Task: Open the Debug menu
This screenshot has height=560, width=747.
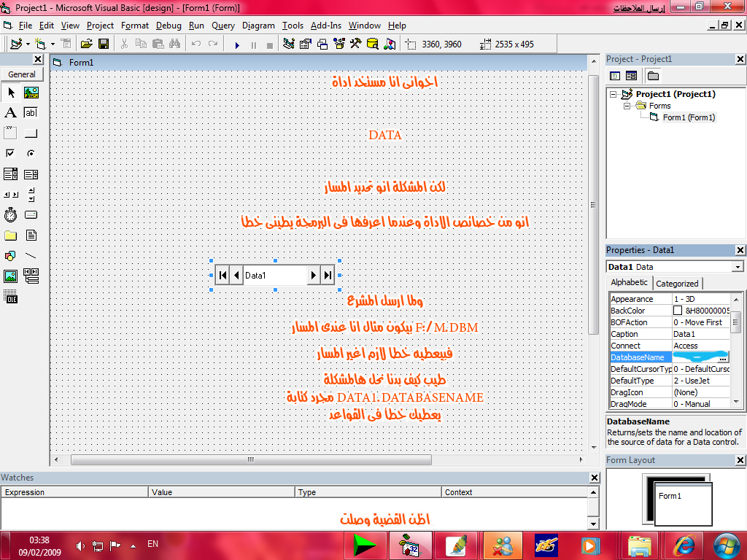Action: pyautogui.click(x=169, y=26)
